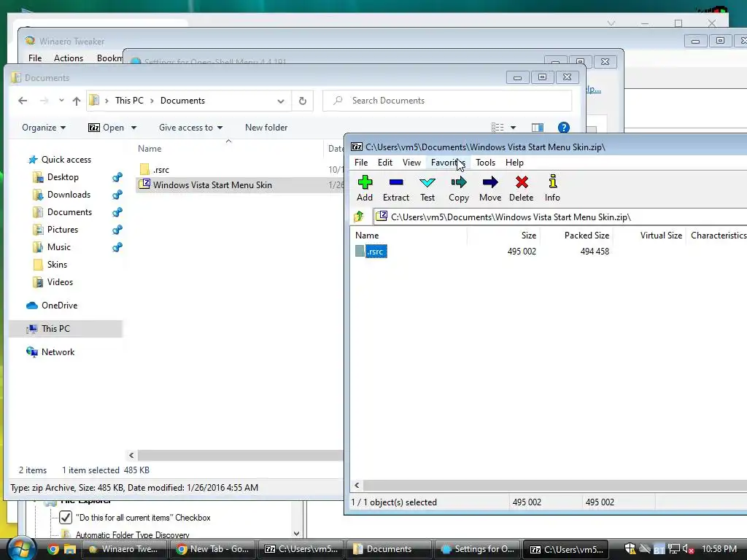
Task: Open Videos in navigation pane
Action: coord(60,282)
